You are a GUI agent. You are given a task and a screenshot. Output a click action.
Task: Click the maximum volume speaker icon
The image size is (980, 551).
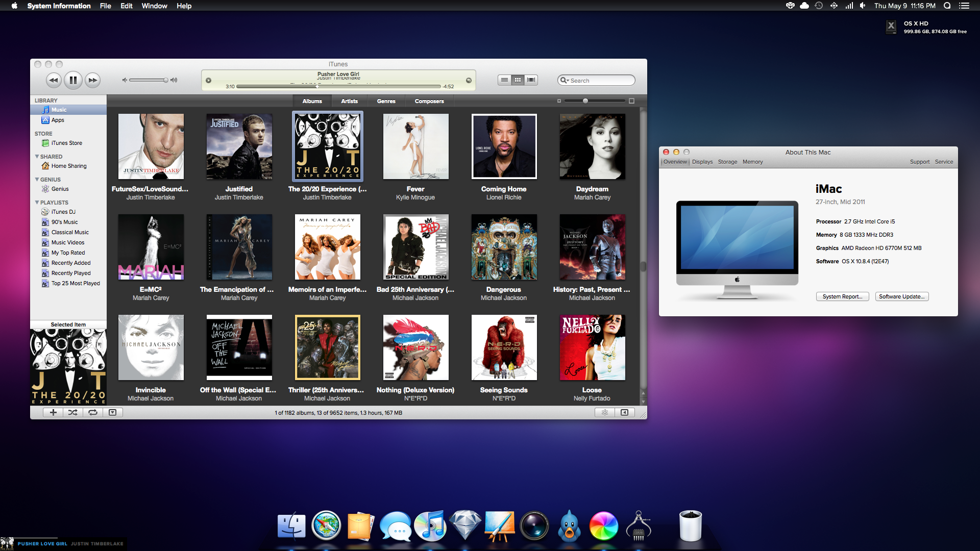pos(174,80)
